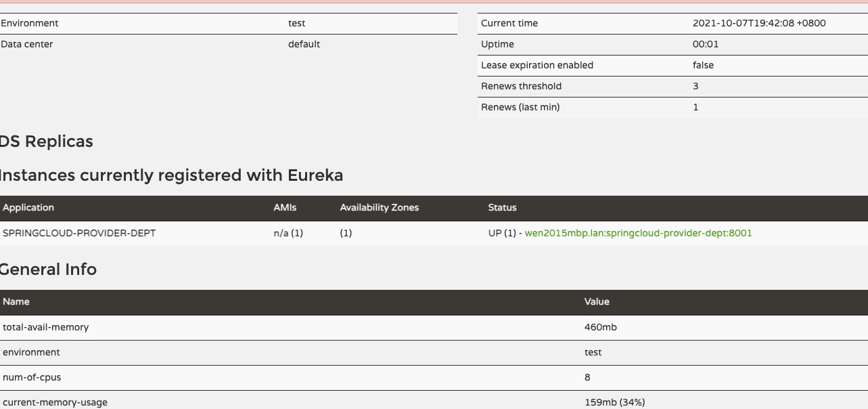
Task: Open the wen2015mbp.lan:springcloud-provider-dept:8001 instance link
Action: click(638, 233)
